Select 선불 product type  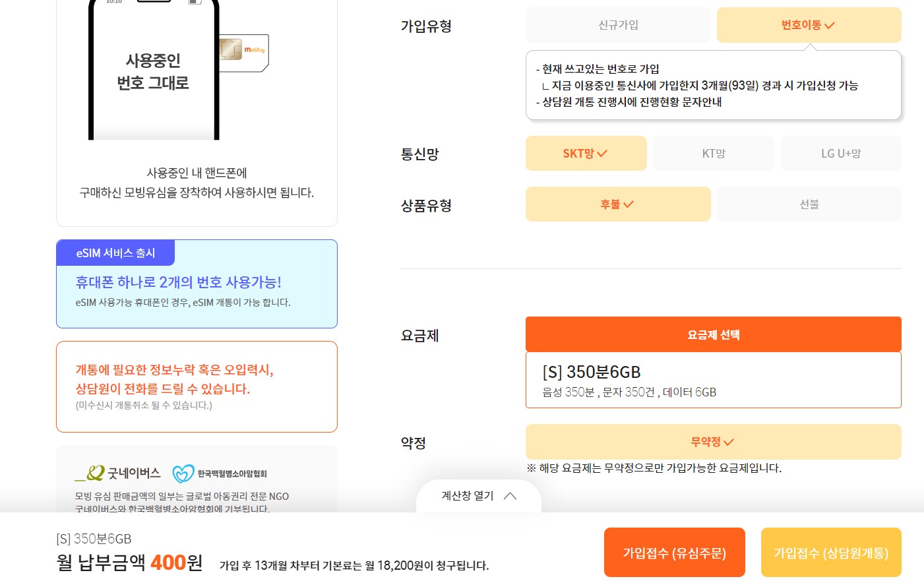tap(809, 204)
